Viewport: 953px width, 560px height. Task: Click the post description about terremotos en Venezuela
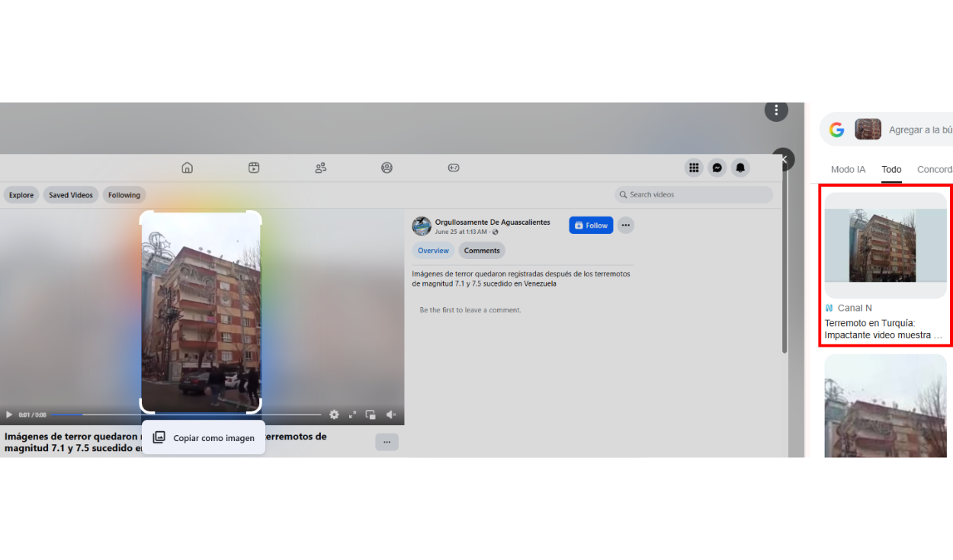point(522,279)
